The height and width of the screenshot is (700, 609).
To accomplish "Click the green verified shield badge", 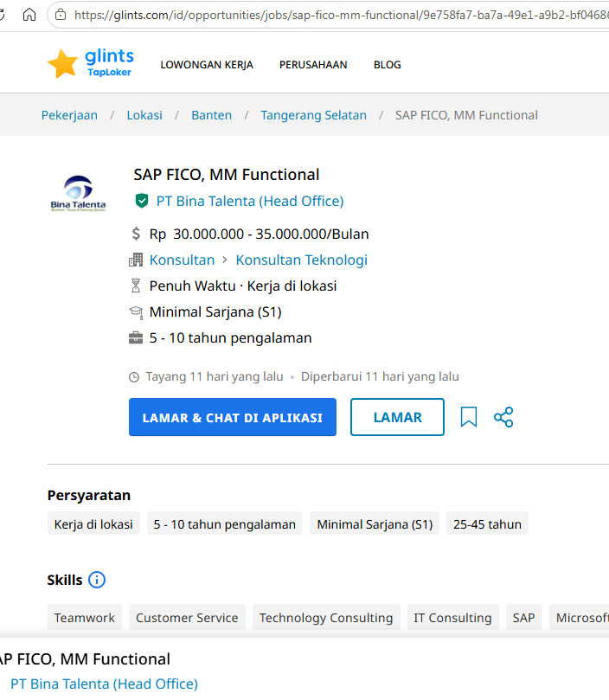I will [142, 201].
